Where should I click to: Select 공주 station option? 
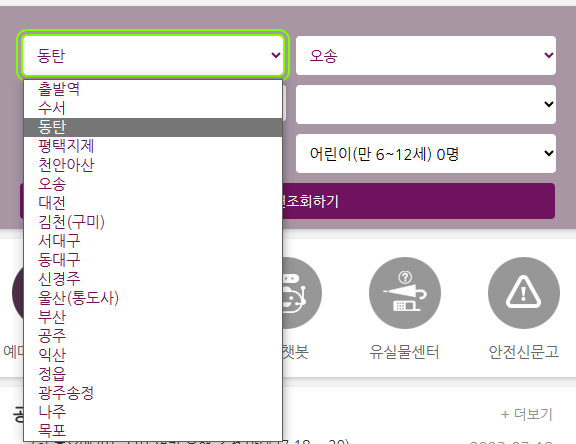[x=153, y=336]
